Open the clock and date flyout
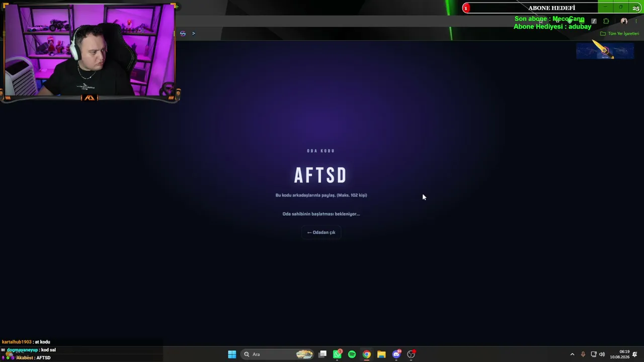 (x=620, y=354)
